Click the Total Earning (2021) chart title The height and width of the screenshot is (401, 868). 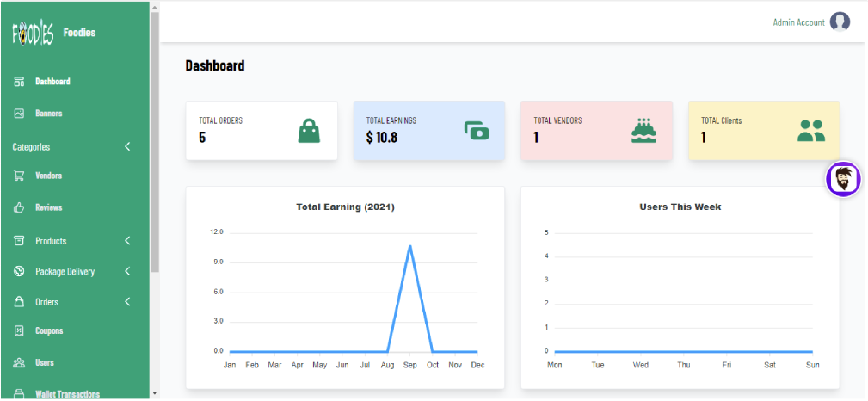click(345, 207)
